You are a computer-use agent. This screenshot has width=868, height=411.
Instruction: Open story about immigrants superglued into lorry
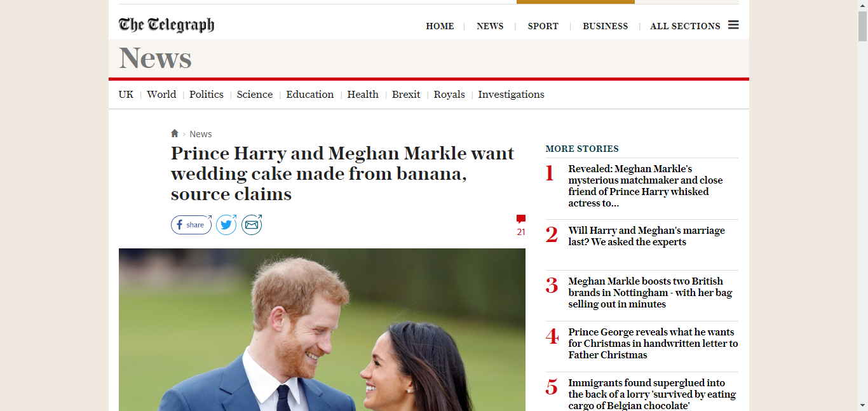[652, 394]
